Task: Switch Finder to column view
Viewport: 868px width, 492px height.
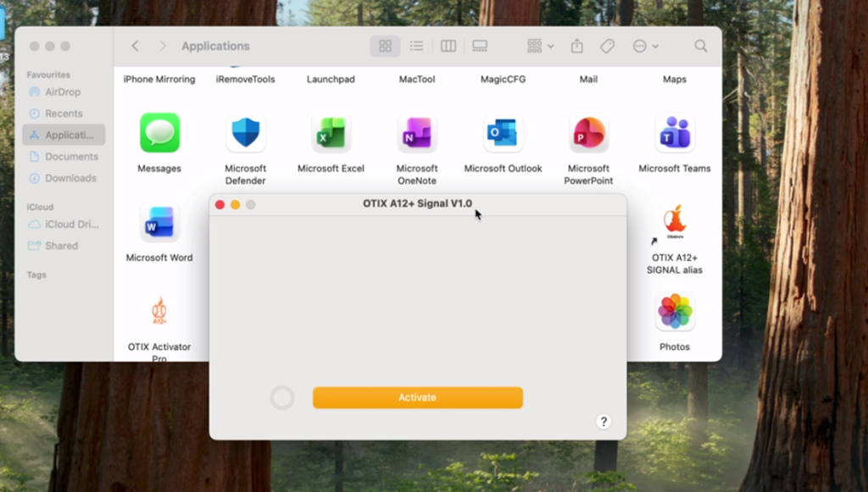Action: [448, 46]
